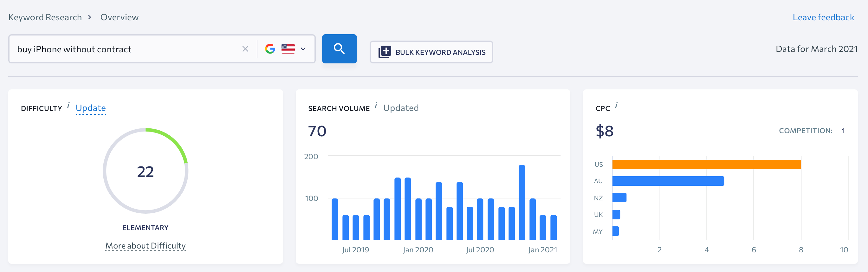Click the MY CPC bar
Viewport: 868px width, 272px height.
(x=615, y=231)
